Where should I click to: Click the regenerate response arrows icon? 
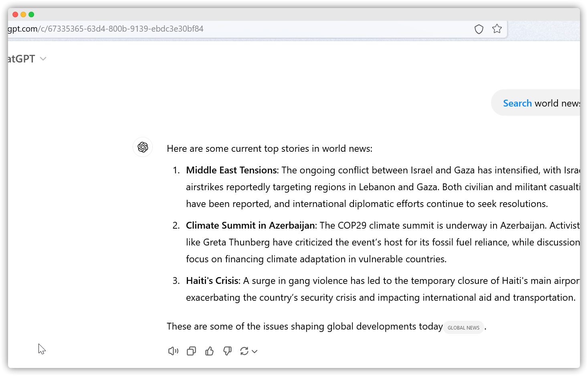[244, 351]
